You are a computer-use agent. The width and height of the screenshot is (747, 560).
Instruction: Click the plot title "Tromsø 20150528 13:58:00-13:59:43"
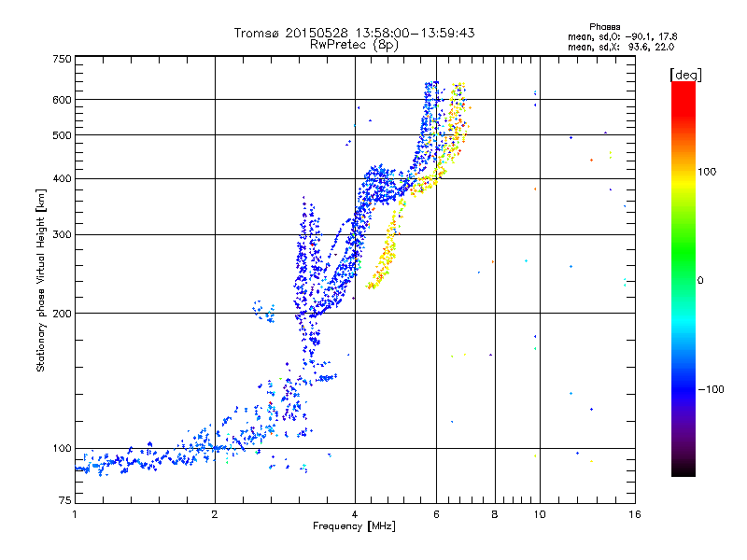(x=354, y=33)
